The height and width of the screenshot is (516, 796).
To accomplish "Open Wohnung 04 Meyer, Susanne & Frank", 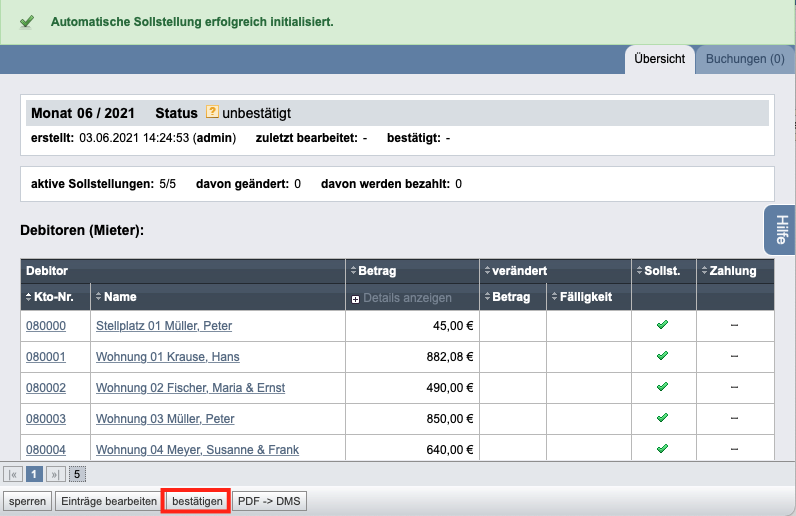I will pos(197,449).
